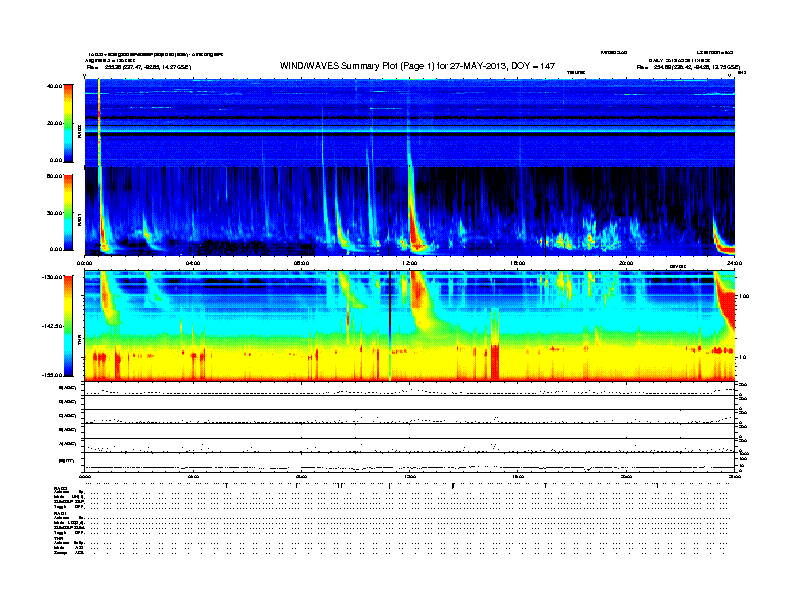Click the WIND/WAVES Summary Plot title text
Screen dimensions: 792x612
point(417,66)
